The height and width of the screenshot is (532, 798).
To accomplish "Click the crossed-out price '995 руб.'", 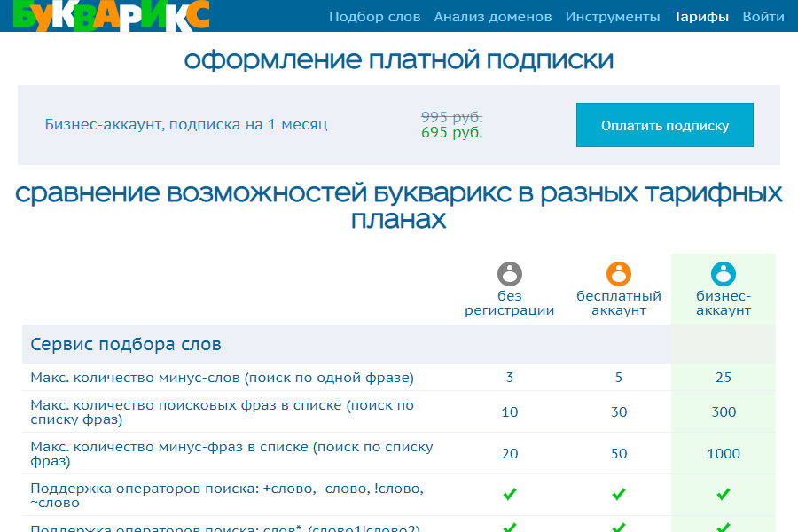I will click(x=452, y=117).
